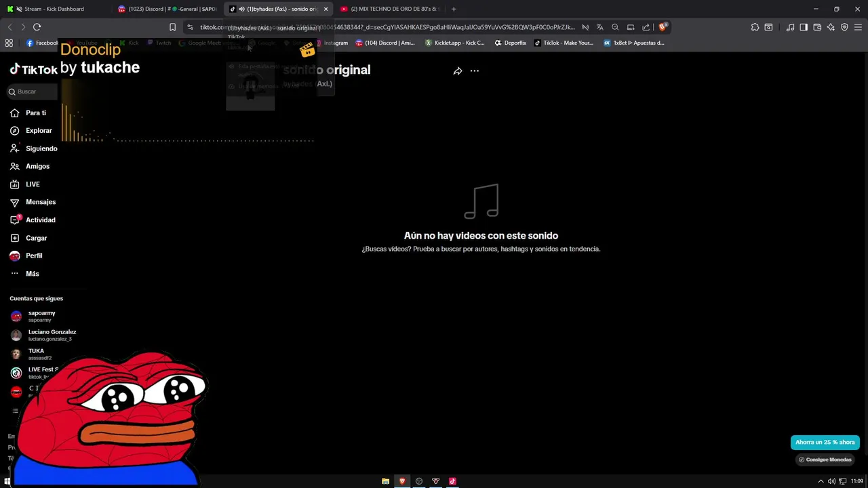Screen dimensions: 868x488
Task: Open the three-dot sound options menu
Action: tap(475, 70)
